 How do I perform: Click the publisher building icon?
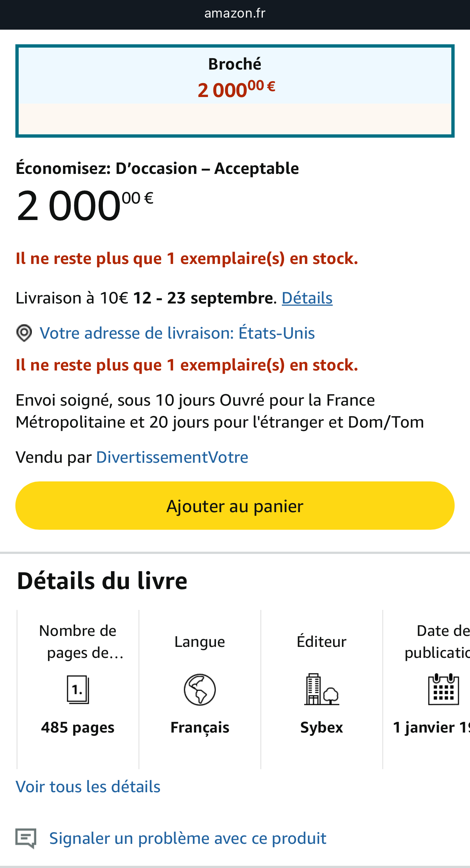point(321,689)
